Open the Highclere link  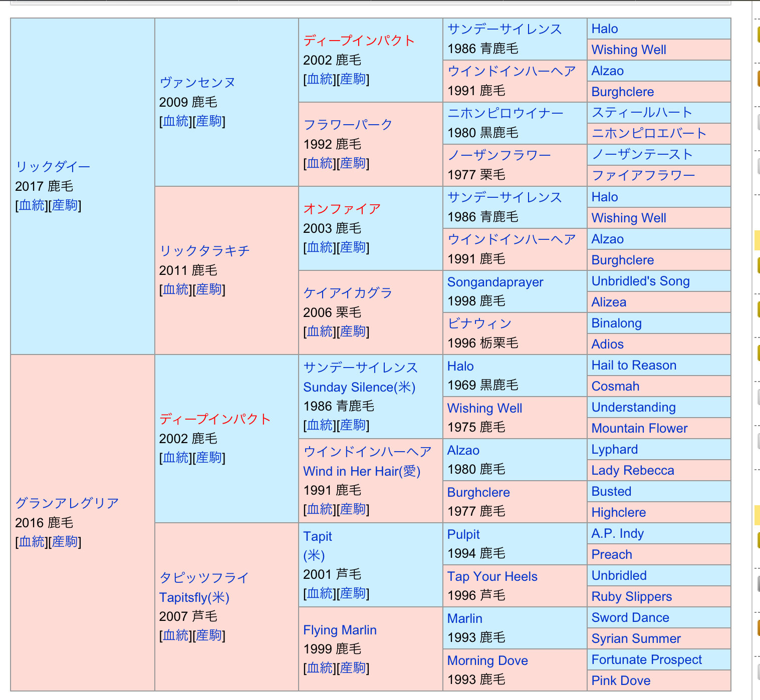tap(618, 512)
